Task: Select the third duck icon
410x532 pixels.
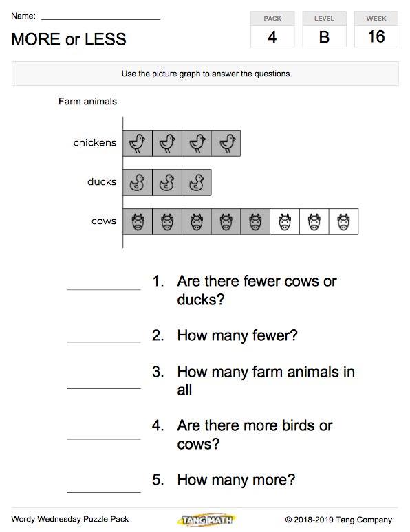Action: tap(196, 183)
